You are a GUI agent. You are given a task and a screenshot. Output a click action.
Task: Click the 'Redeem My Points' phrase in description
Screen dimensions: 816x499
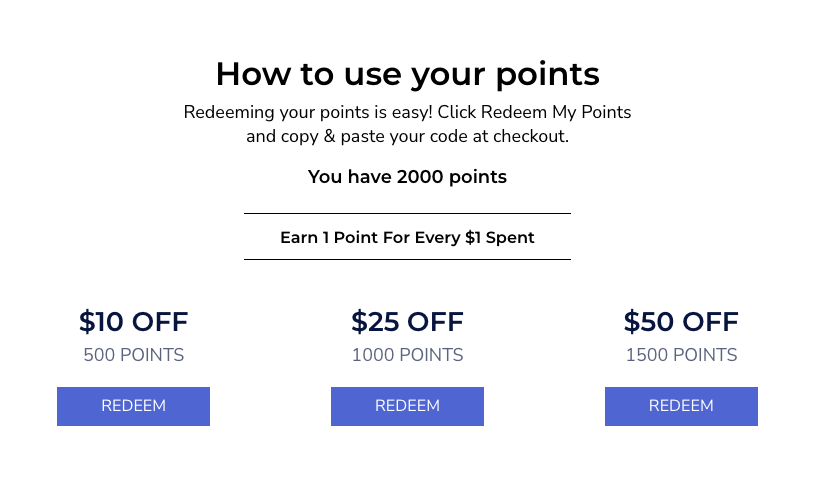click(x=556, y=112)
